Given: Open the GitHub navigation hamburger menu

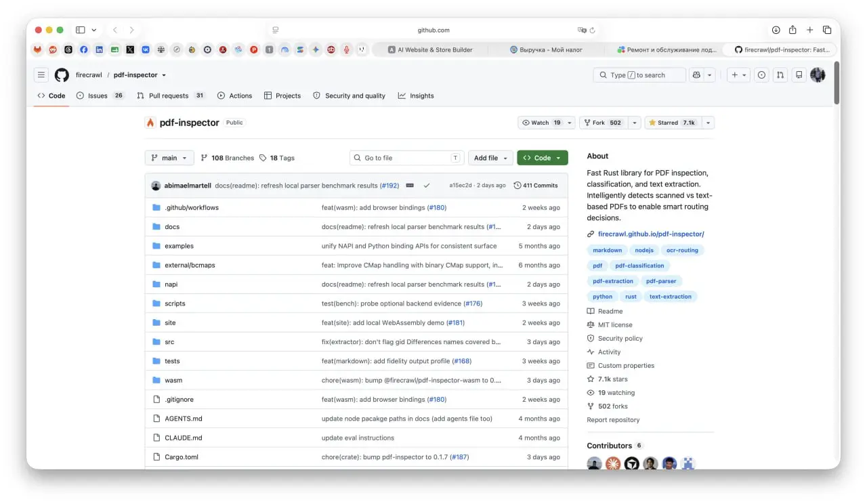Looking at the screenshot, I should [x=41, y=75].
